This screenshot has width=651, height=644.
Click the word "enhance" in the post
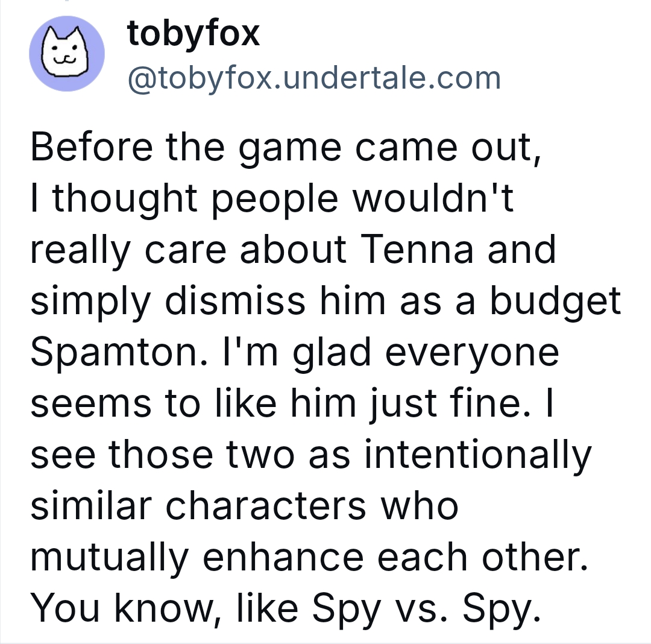point(283,557)
